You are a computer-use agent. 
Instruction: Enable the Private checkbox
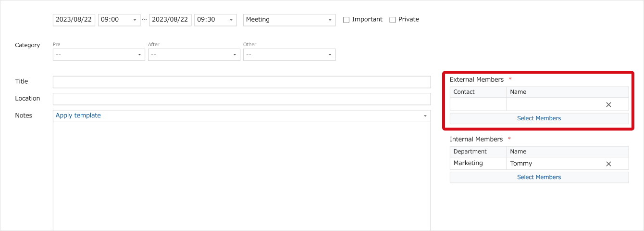pyautogui.click(x=393, y=20)
